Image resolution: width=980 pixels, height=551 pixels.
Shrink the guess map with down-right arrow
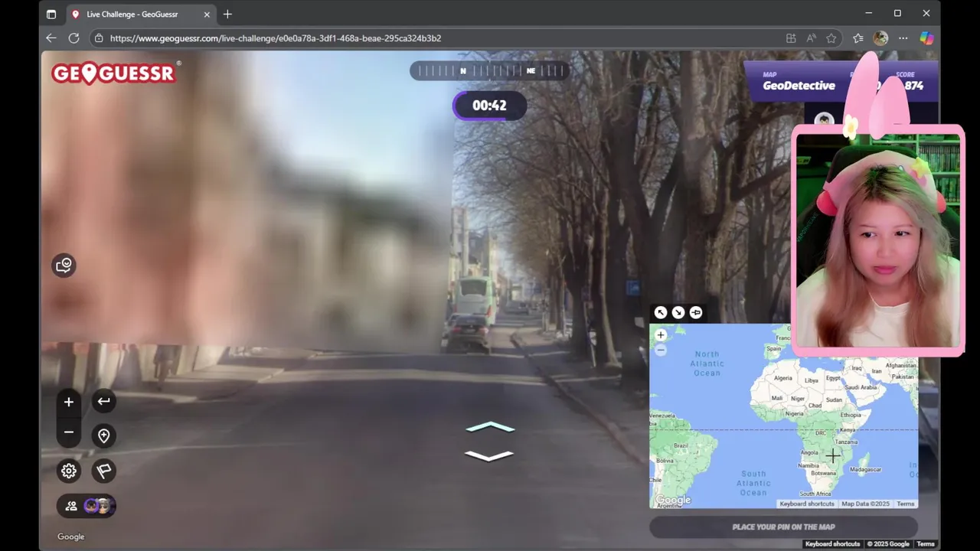tap(678, 312)
